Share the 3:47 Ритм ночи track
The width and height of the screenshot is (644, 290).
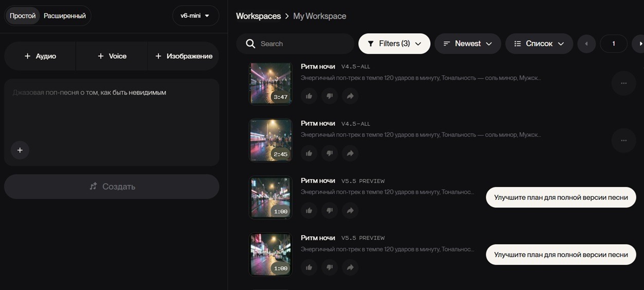point(350,96)
